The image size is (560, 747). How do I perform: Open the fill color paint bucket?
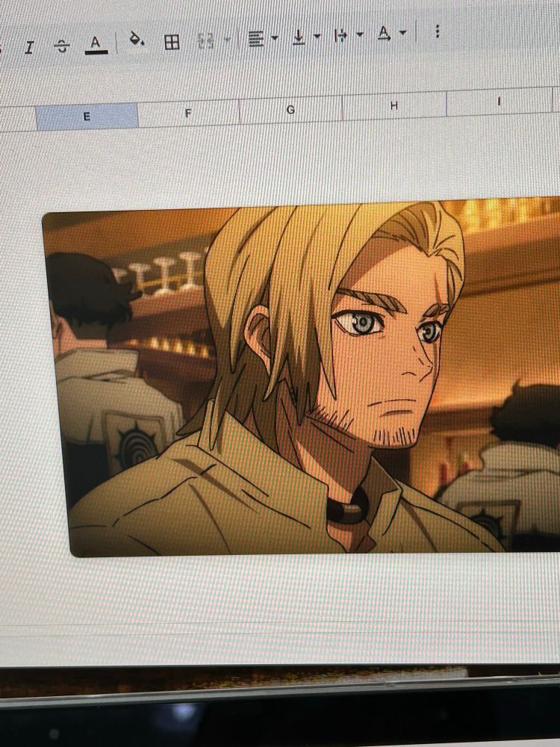tap(137, 39)
